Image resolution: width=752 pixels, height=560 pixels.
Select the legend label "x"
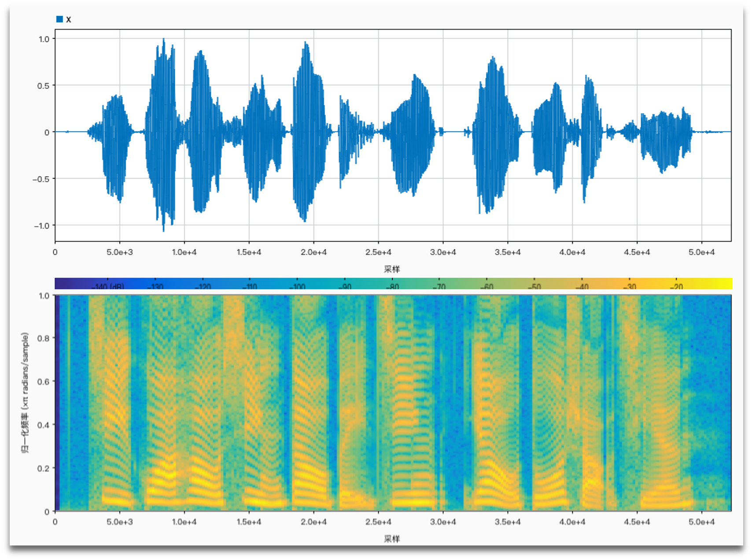click(69, 19)
